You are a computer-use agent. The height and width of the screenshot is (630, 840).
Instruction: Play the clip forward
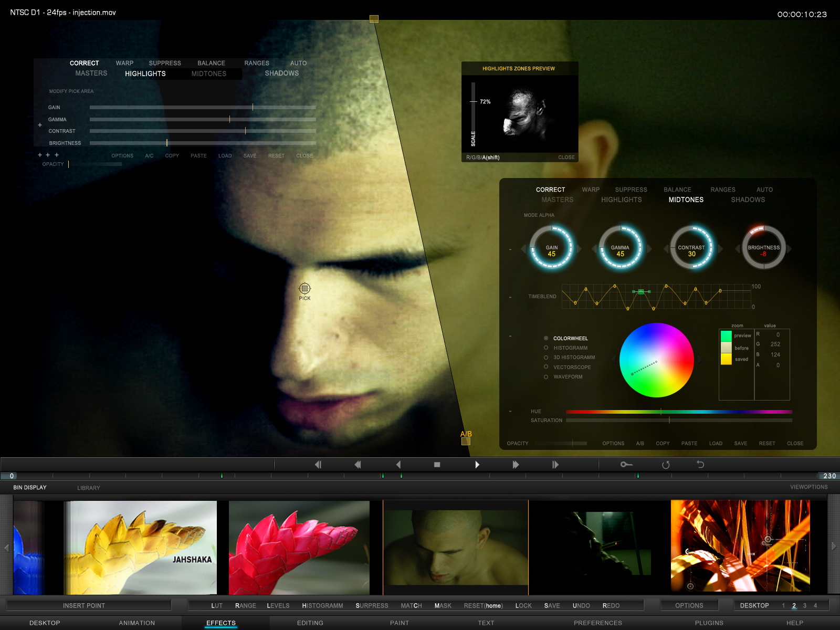[477, 465]
